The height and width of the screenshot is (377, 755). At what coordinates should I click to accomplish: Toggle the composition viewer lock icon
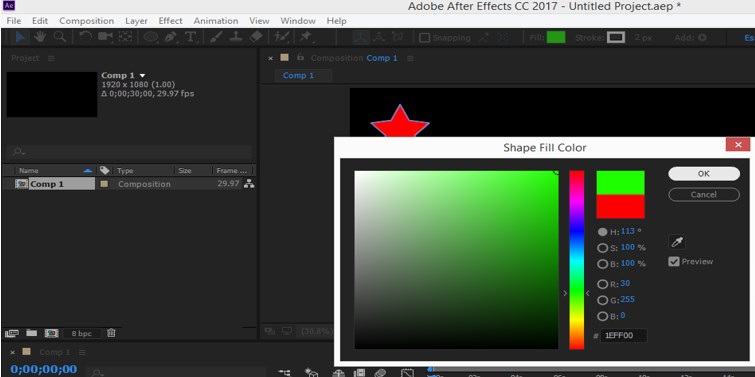coord(300,57)
